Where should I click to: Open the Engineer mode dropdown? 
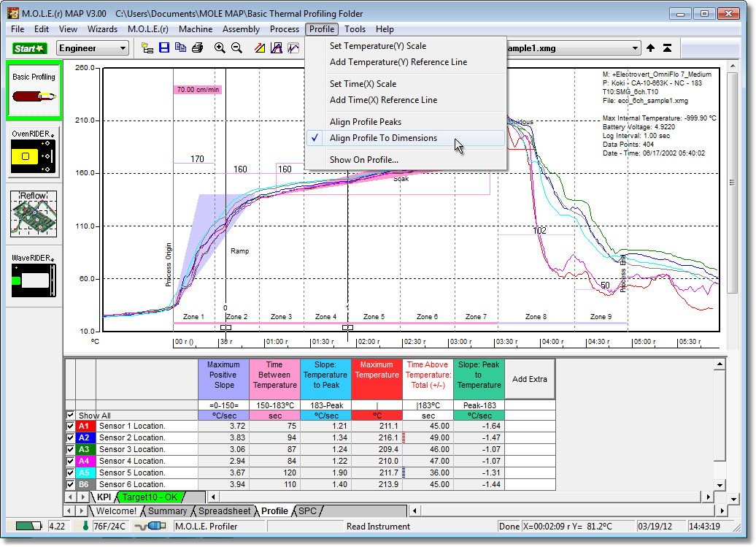click(x=93, y=48)
